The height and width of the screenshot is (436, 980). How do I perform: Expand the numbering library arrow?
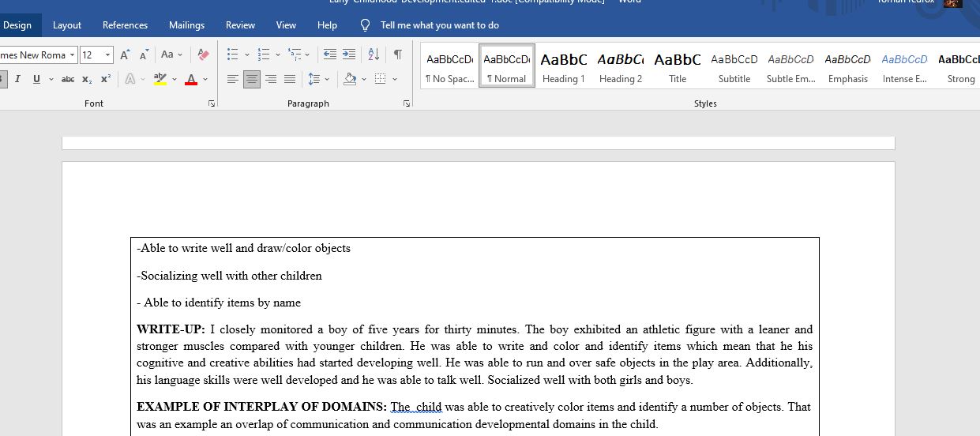click(x=278, y=55)
